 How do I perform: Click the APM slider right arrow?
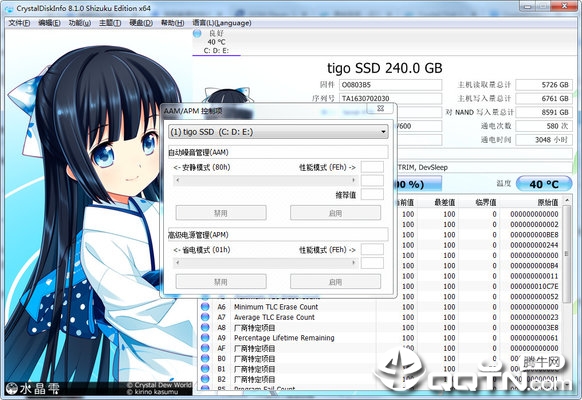(x=353, y=263)
